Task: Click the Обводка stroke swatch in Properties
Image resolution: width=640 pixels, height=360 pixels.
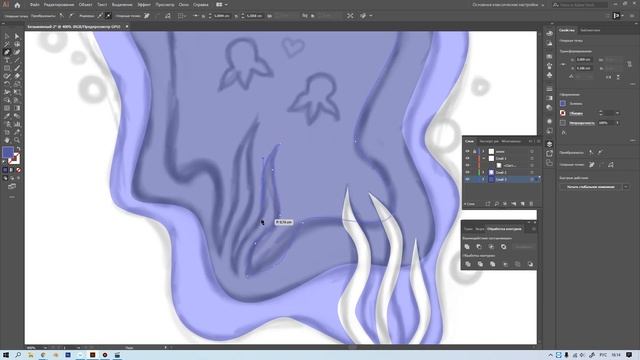Action: click(x=563, y=113)
